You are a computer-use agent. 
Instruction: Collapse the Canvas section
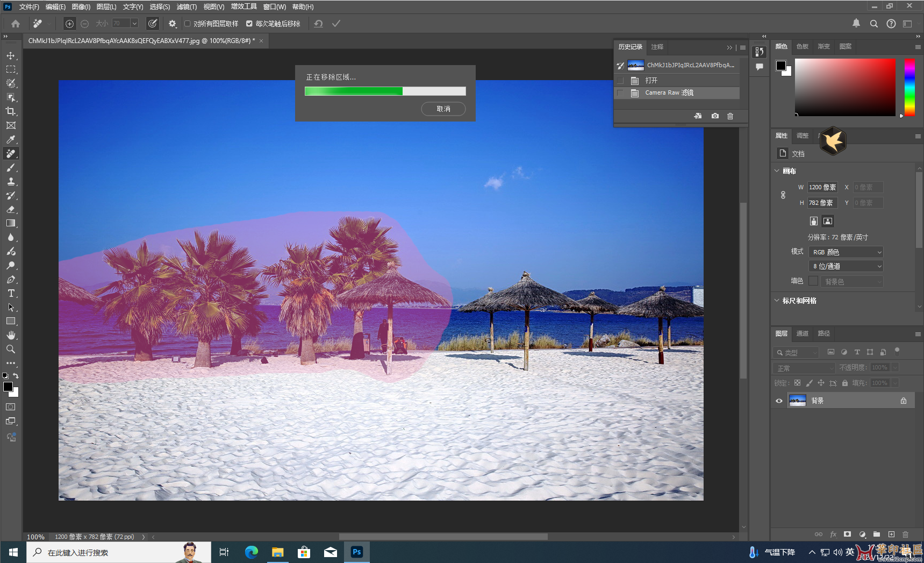click(777, 171)
